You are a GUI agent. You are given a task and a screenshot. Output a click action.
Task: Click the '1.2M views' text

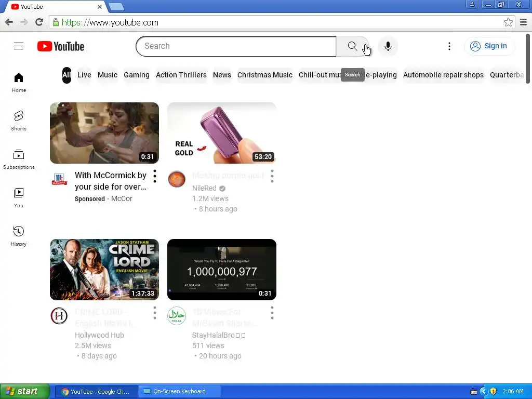pyautogui.click(x=210, y=198)
